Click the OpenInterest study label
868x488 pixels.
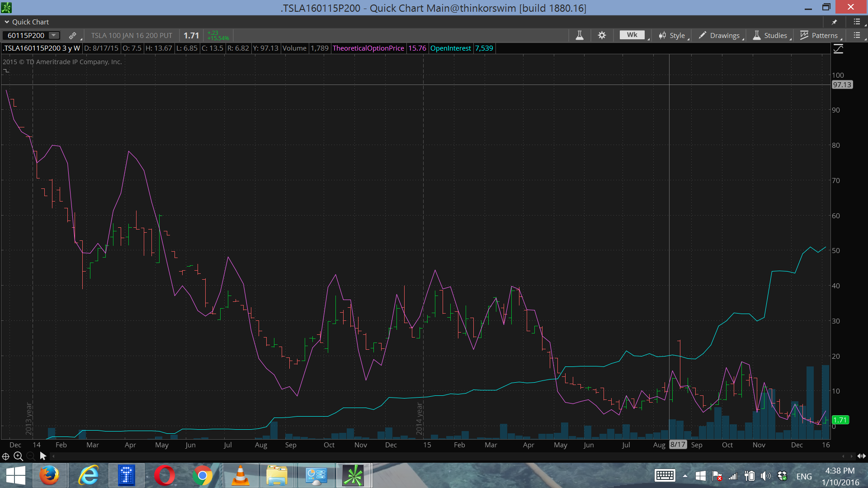[451, 48]
